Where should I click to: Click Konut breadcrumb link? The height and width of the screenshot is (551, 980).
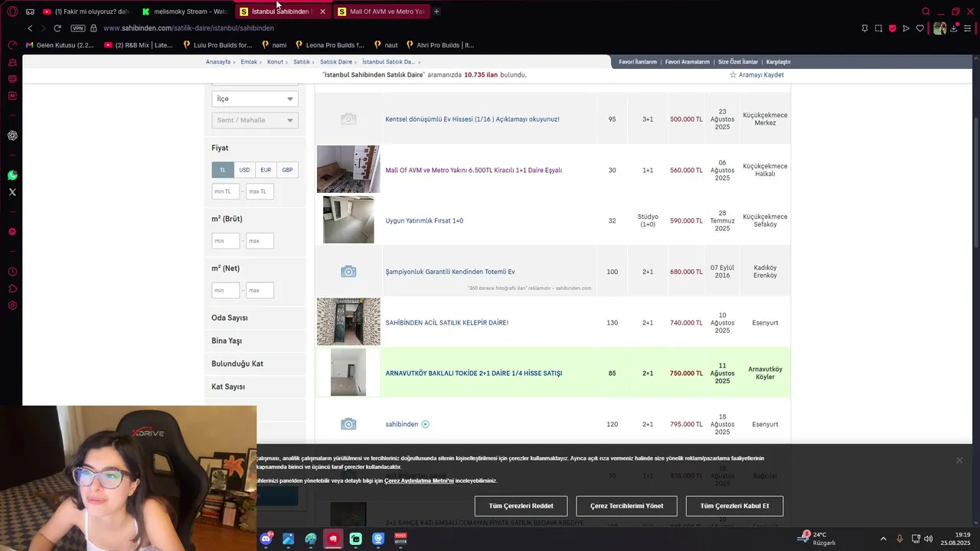pos(275,62)
